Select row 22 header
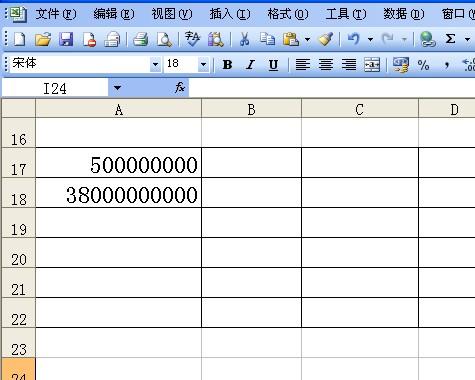Image resolution: width=475 pixels, height=380 pixels. tap(18, 313)
